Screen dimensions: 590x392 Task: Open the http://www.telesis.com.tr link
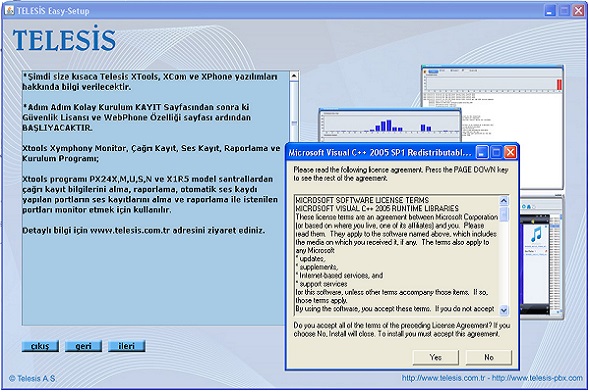[x=443, y=378]
